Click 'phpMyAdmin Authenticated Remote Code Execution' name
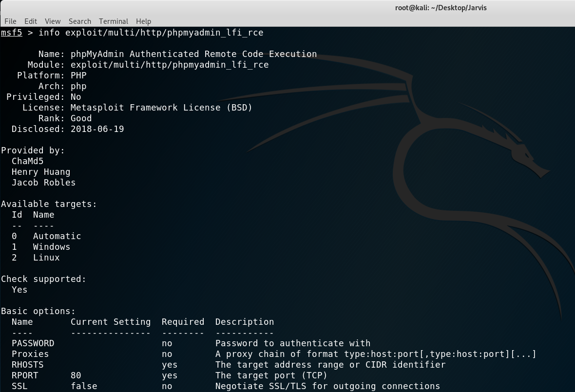Image resolution: width=575 pixels, height=392 pixels. (x=193, y=54)
